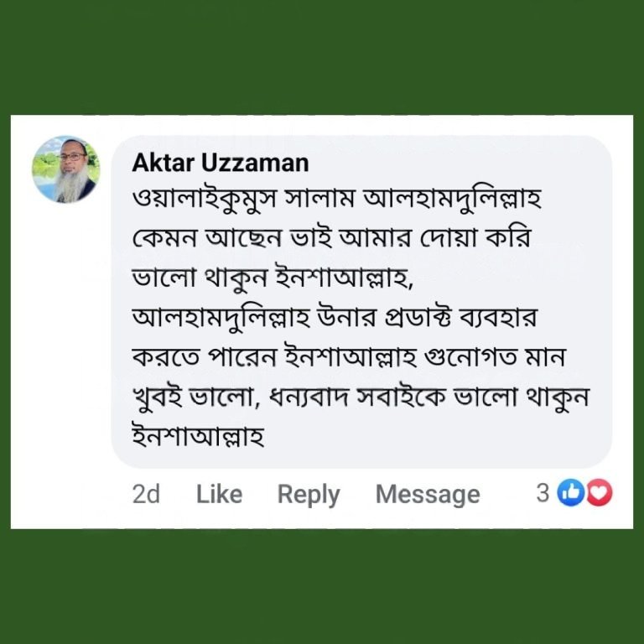Open the Aktar Uzzaman name link
This screenshot has width=644, height=644.
(221, 162)
